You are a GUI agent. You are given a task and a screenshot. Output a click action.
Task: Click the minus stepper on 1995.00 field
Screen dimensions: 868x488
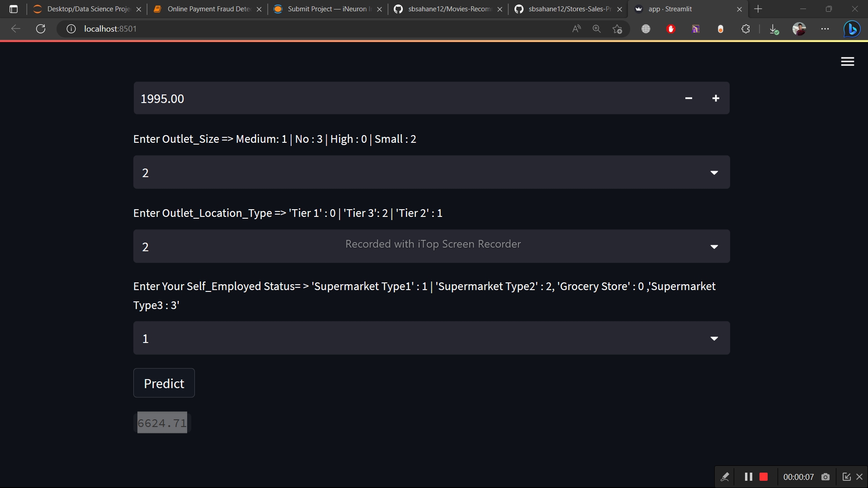click(x=689, y=99)
